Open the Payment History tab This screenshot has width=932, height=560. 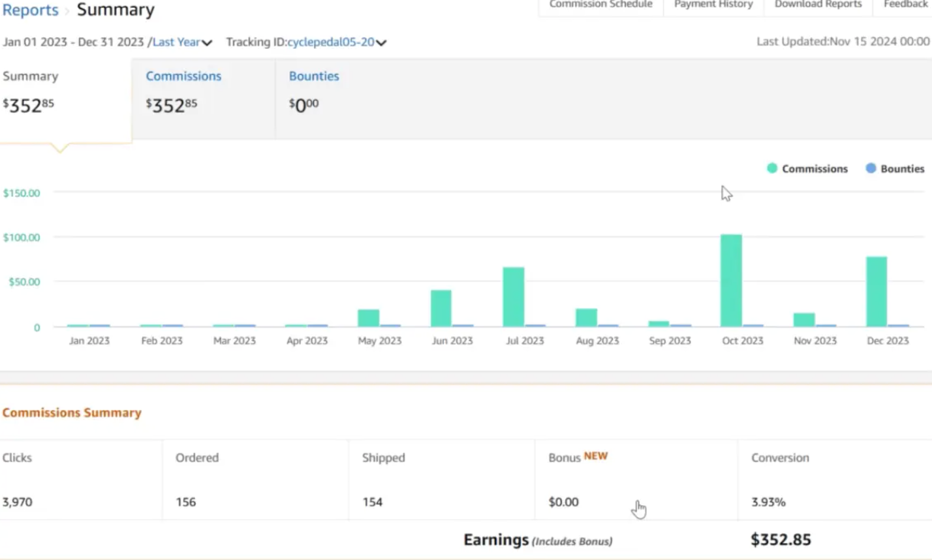click(x=713, y=5)
